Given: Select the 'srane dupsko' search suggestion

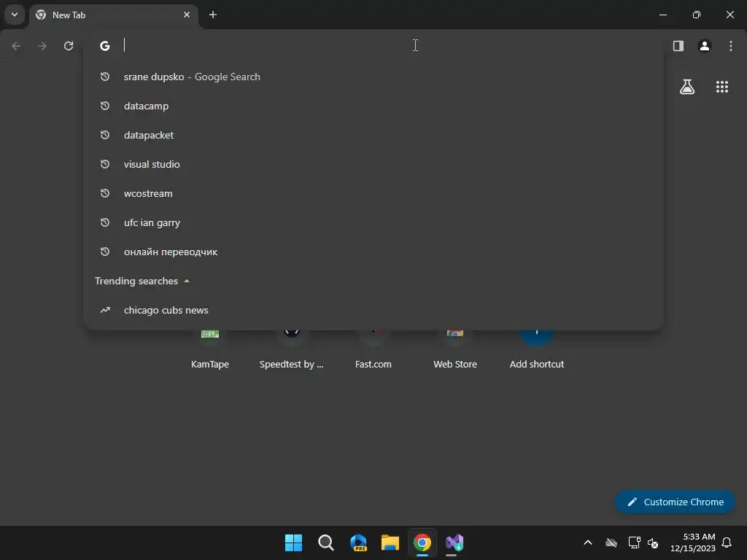Looking at the screenshot, I should point(373,77).
